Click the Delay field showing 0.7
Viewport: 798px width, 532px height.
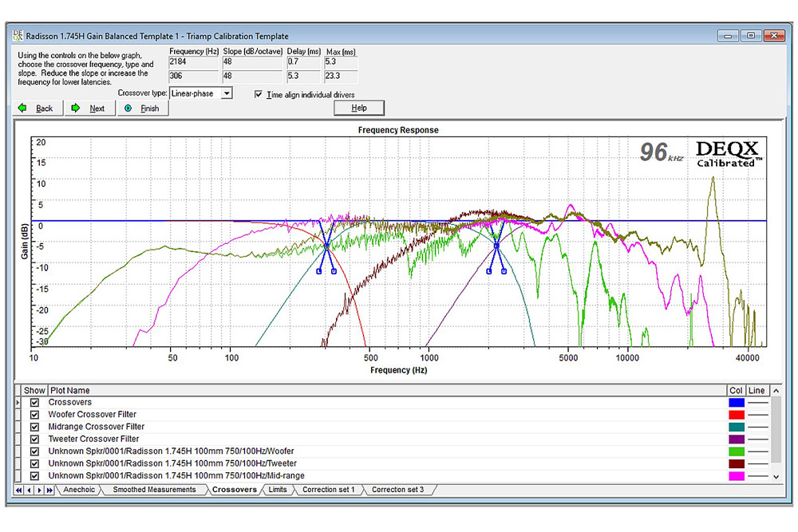(x=303, y=62)
